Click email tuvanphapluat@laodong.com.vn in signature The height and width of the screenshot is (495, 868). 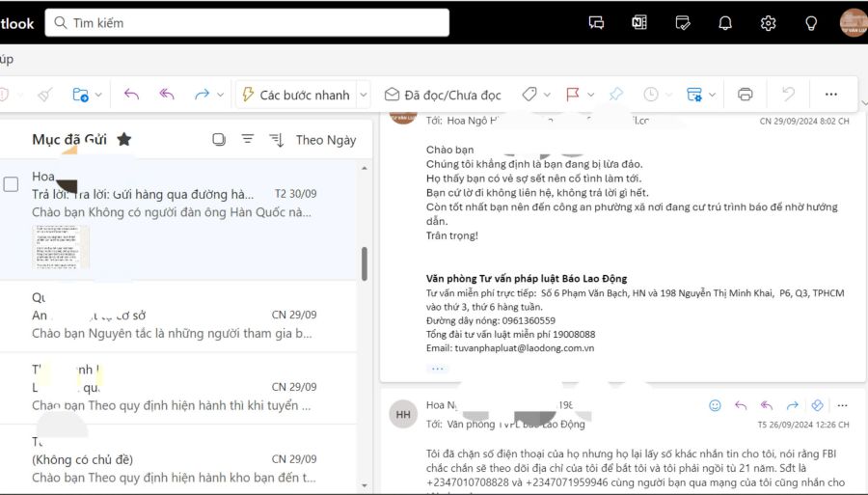525,348
